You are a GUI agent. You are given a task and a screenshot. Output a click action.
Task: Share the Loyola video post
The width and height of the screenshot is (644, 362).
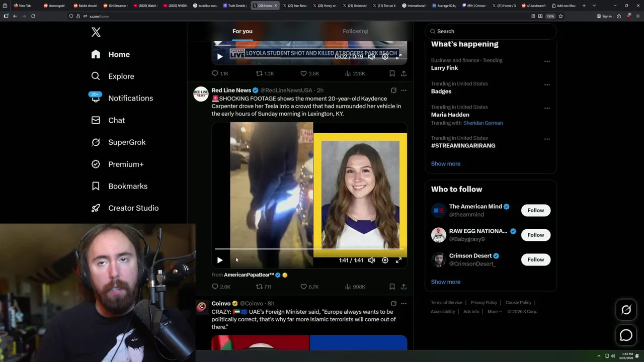(404, 73)
